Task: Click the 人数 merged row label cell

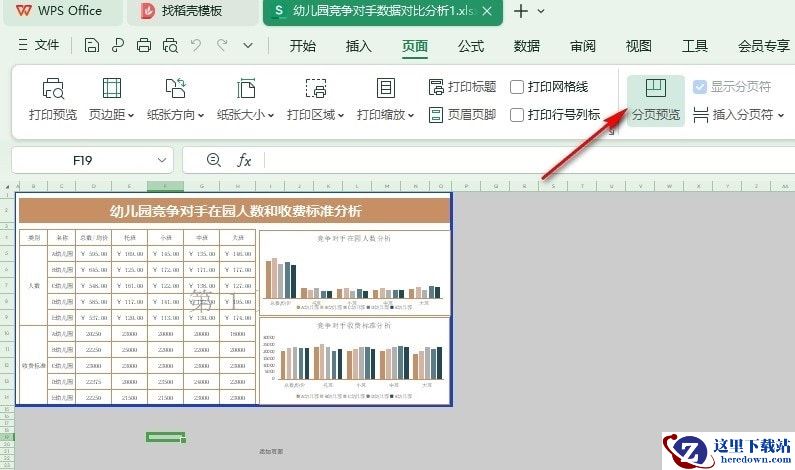Action: tap(33, 285)
